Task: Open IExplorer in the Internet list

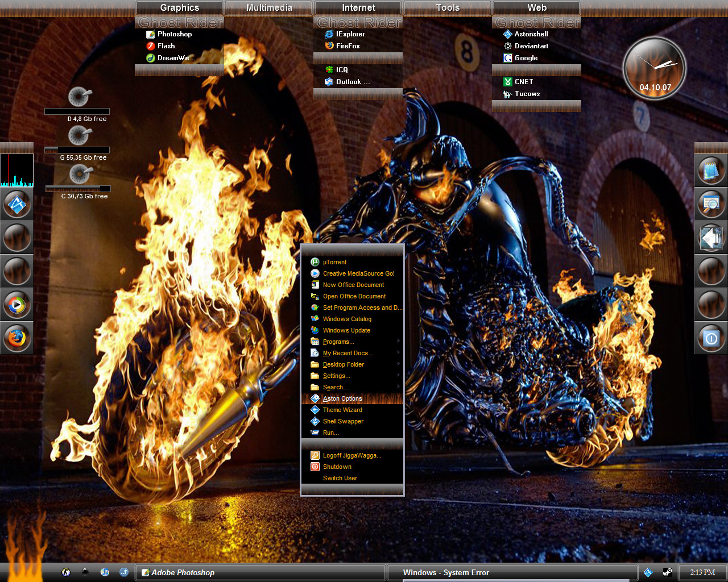Action: (345, 34)
